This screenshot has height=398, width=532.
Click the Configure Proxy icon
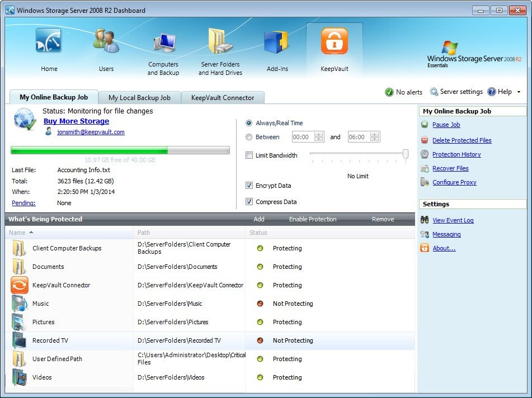click(425, 182)
